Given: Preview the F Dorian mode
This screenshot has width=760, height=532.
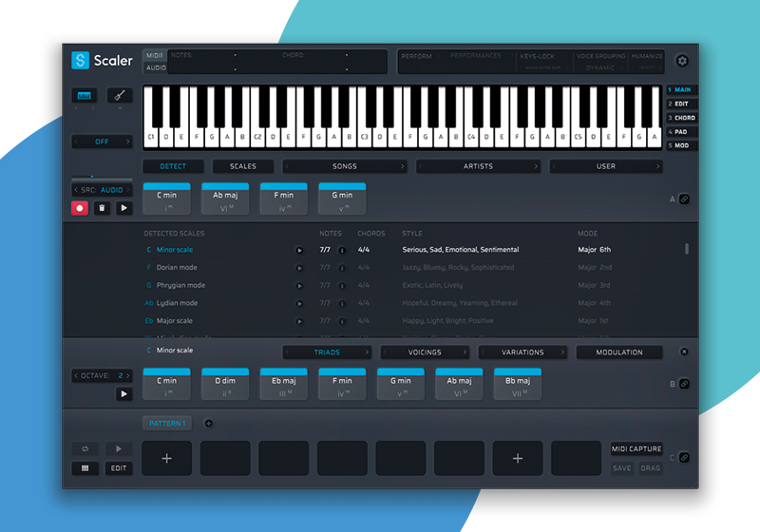Looking at the screenshot, I should [x=299, y=268].
